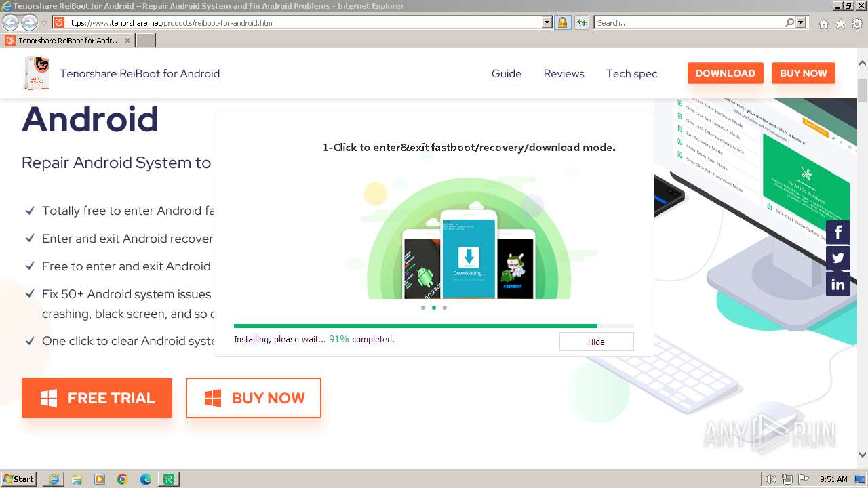868x488 pixels.
Task: Open the search provider dropdown arrow
Action: 801,22
